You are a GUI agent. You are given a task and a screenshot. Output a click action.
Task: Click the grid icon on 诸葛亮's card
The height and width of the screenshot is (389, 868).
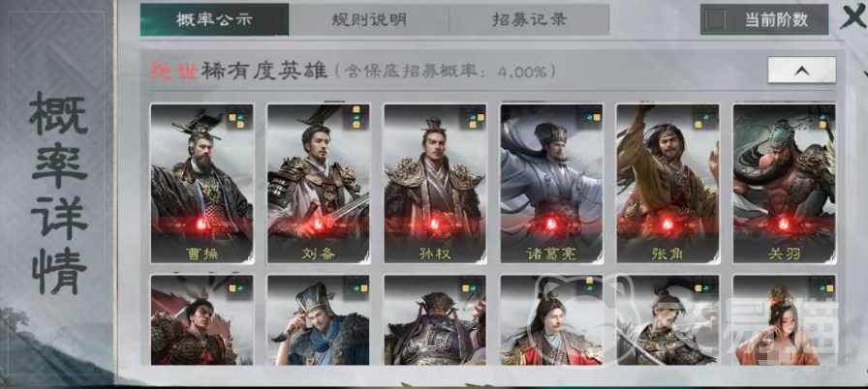pyautogui.click(x=590, y=116)
